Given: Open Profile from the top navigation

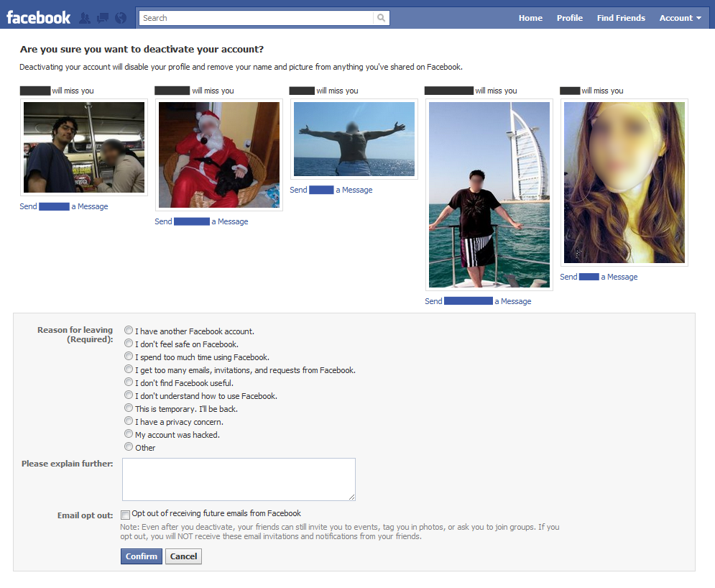Looking at the screenshot, I should click(x=569, y=18).
